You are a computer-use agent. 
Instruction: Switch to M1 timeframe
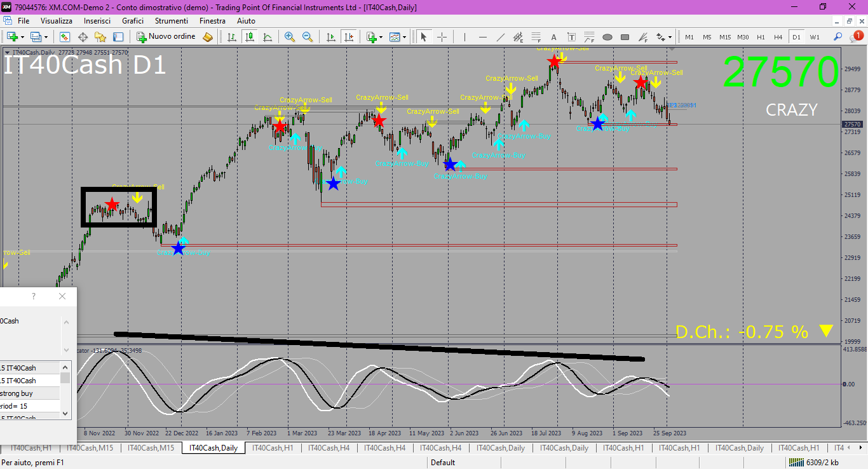[x=689, y=37]
